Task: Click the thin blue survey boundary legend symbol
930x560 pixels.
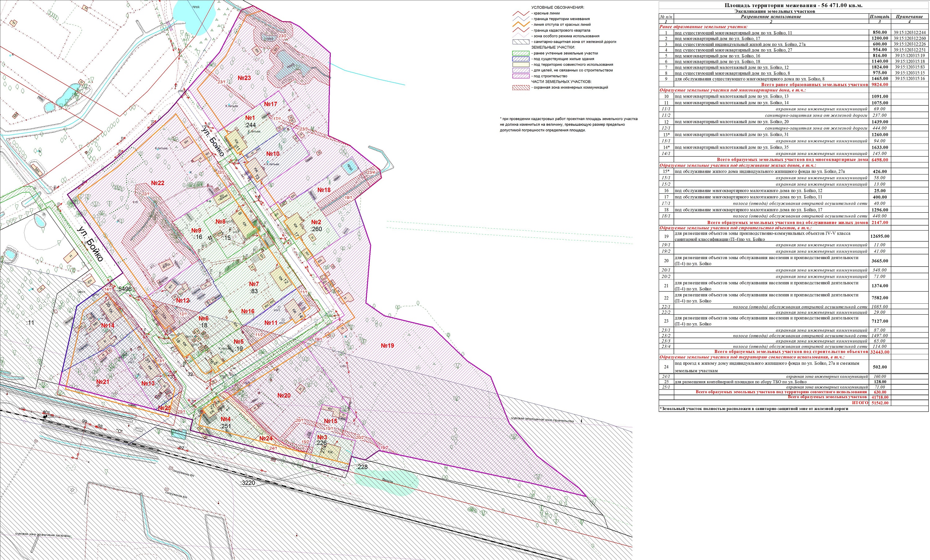Action: (x=521, y=19)
